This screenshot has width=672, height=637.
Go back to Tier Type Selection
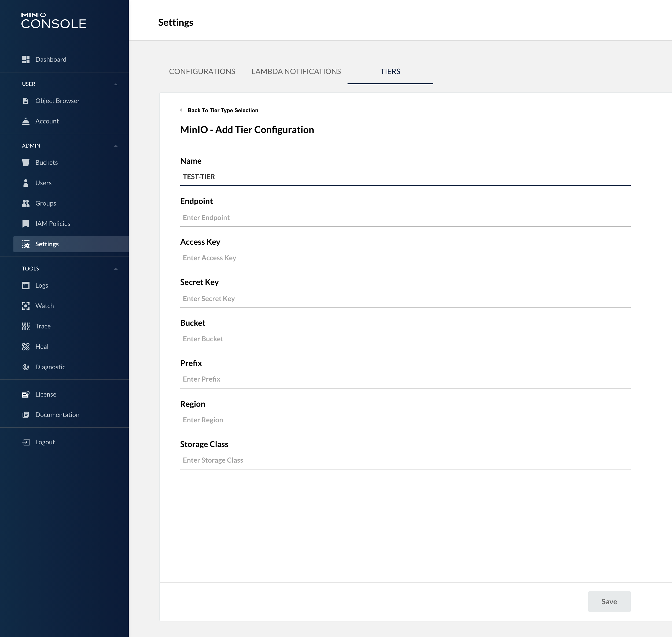(219, 110)
